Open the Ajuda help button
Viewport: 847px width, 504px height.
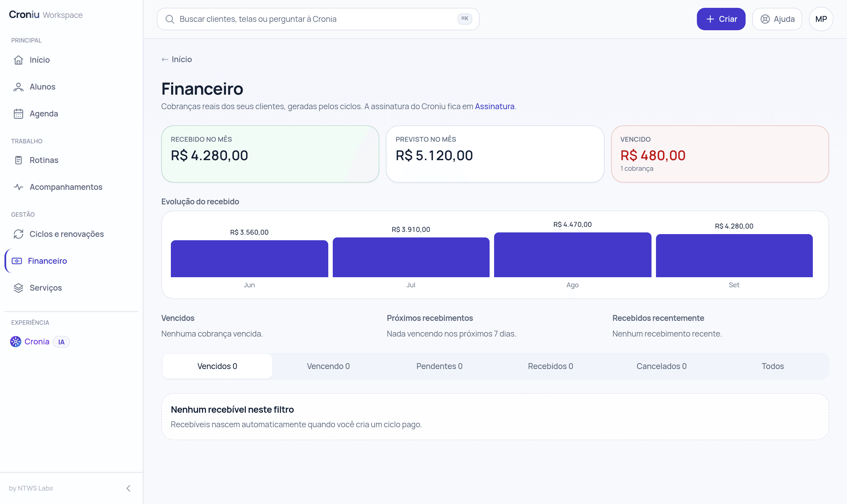[x=777, y=19]
